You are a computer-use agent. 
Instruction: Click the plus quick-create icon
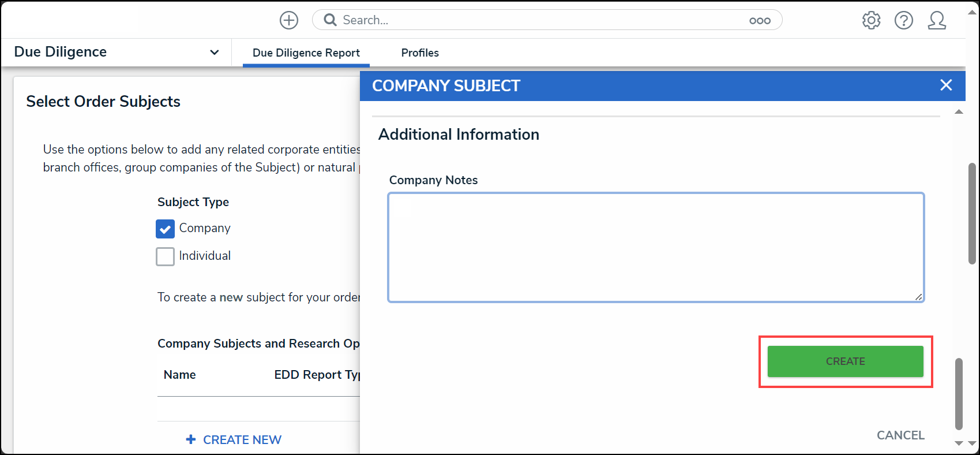click(289, 20)
